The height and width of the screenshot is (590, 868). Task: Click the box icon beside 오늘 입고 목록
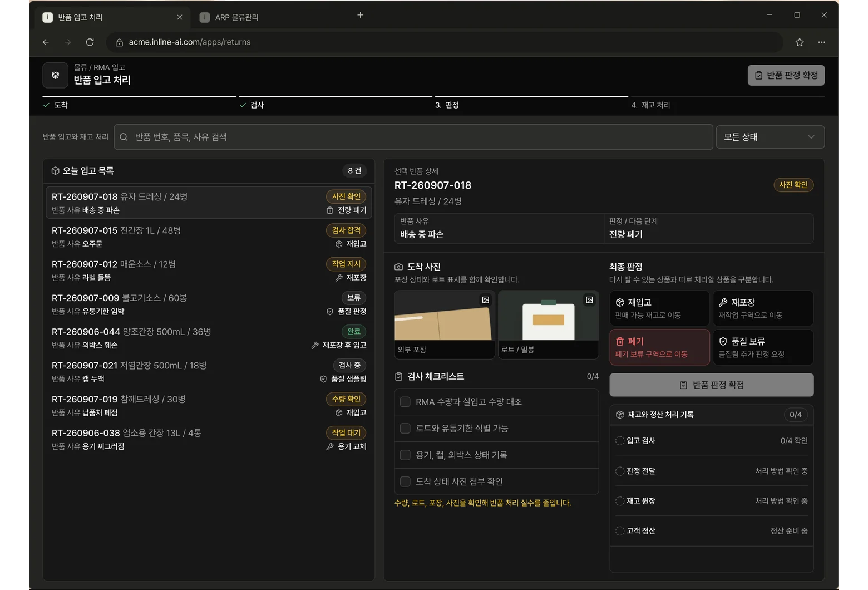[55, 171]
